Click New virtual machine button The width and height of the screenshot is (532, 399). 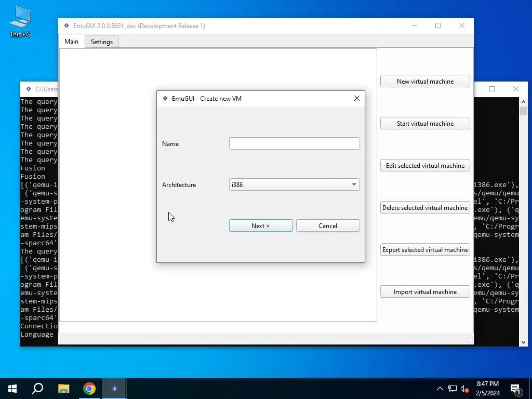425,82
